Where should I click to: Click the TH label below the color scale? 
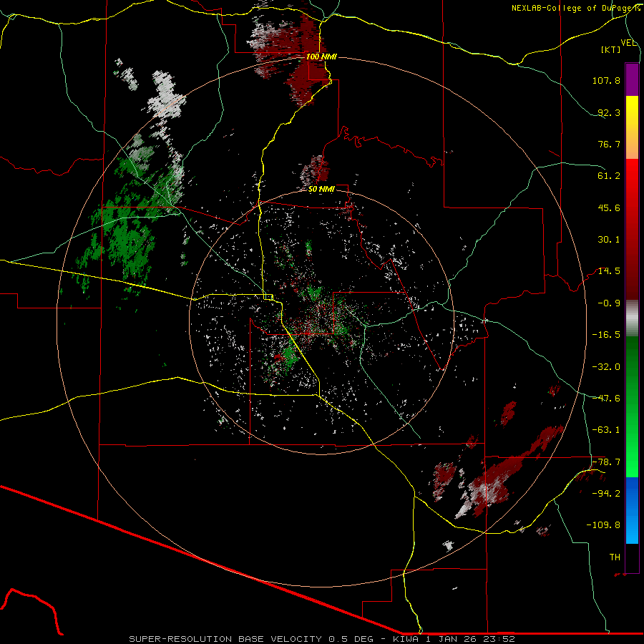pos(615,557)
